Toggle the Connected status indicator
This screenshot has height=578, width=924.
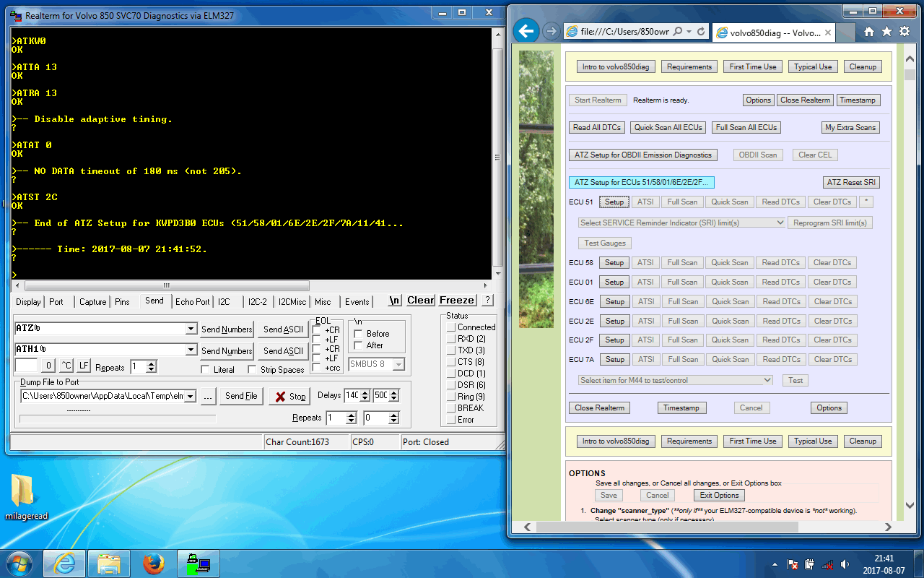coord(451,327)
